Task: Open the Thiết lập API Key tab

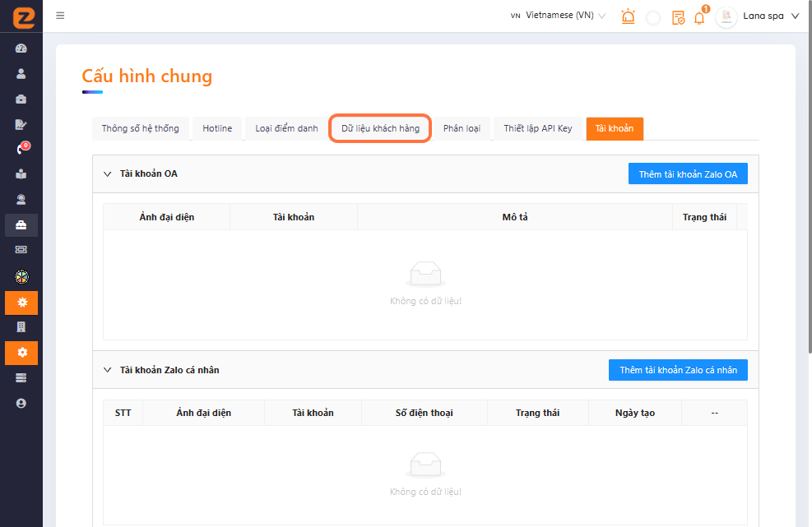Action: point(537,128)
